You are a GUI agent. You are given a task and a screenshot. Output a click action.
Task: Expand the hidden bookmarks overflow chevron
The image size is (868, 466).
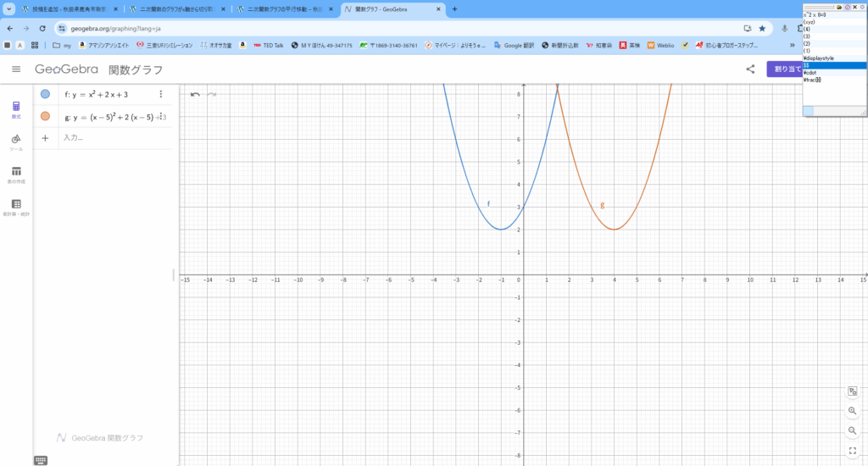coord(793,45)
